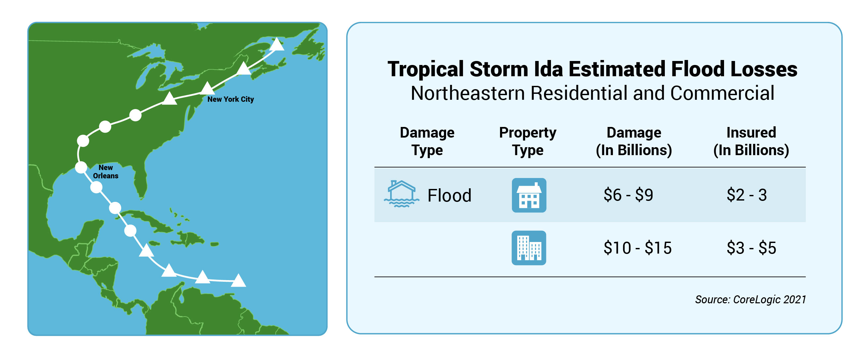Select the commercial building property icon
Image resolution: width=868 pixels, height=358 pixels.
(529, 248)
